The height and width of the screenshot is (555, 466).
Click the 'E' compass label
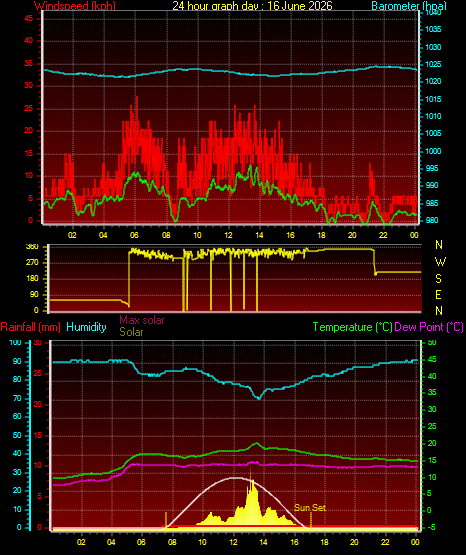coord(438,294)
